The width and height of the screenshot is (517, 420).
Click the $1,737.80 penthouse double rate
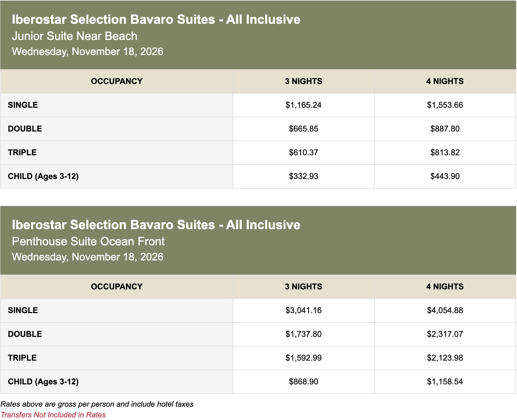pyautogui.click(x=303, y=334)
